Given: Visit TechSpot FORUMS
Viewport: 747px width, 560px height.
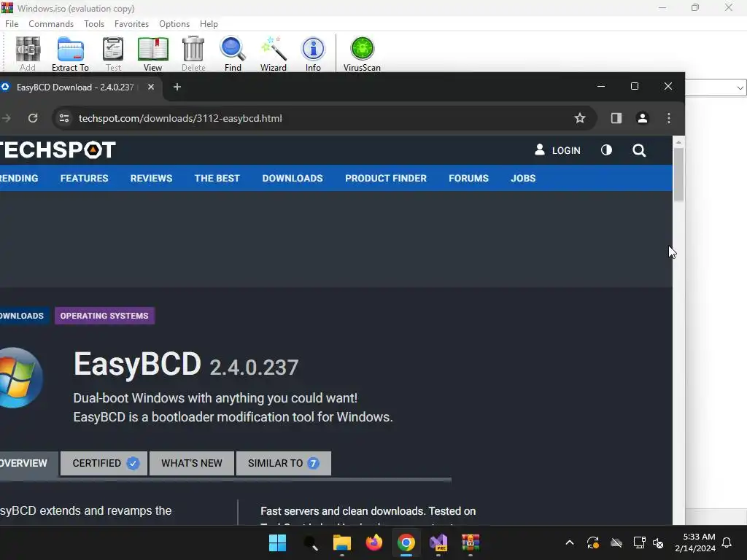Looking at the screenshot, I should coord(468,178).
